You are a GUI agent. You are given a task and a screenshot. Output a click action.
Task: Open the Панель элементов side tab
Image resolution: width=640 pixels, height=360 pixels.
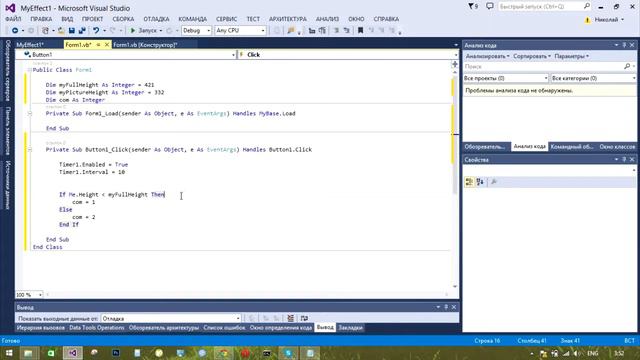pyautogui.click(x=8, y=131)
